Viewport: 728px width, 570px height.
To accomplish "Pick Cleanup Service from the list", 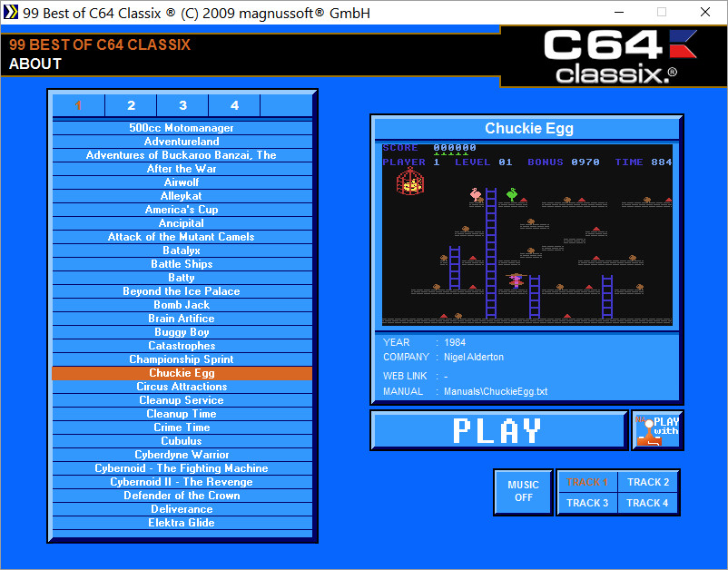I will [x=182, y=400].
